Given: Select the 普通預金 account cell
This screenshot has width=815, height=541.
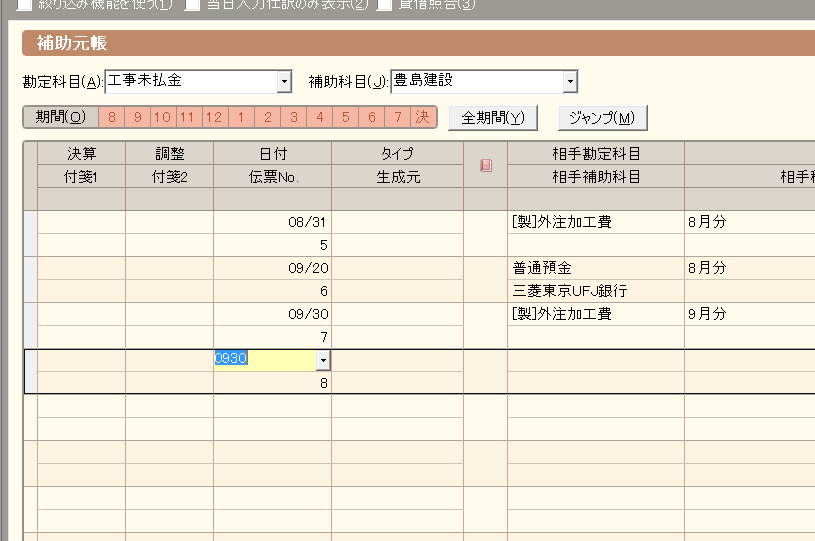Looking at the screenshot, I should 595,268.
